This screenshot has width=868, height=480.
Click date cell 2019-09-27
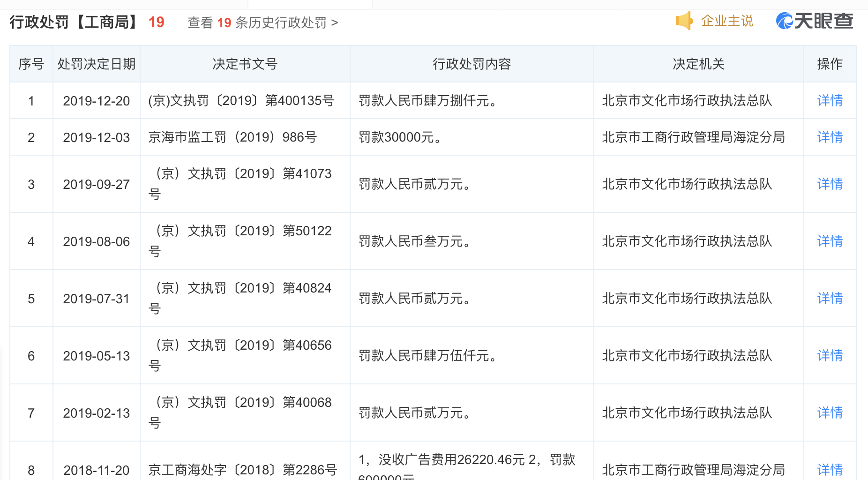pos(97,184)
